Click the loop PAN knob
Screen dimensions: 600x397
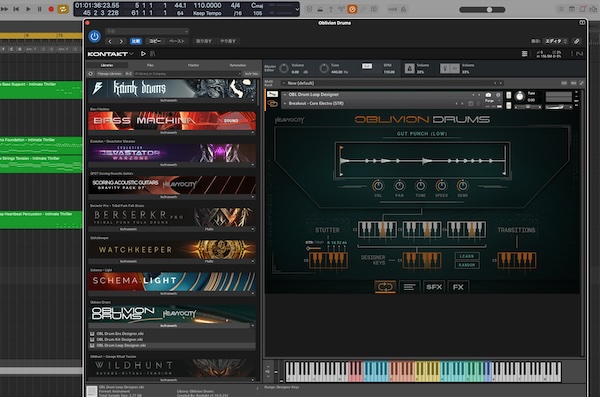pos(399,186)
